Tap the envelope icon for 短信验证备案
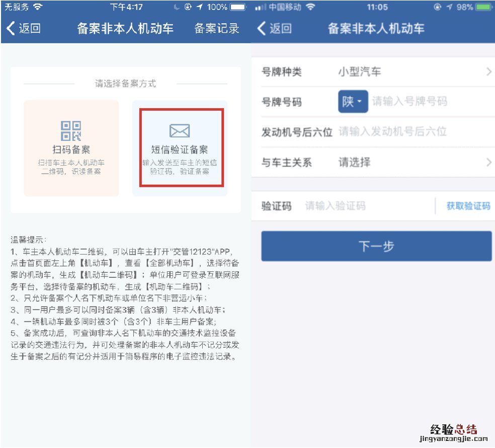This screenshot has width=495, height=448. click(x=180, y=131)
